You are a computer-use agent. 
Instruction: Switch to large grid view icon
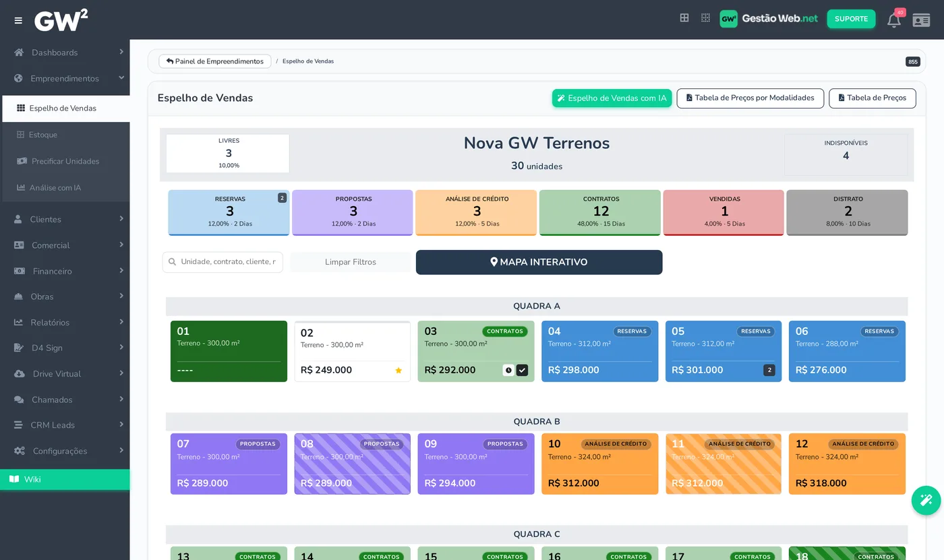point(684,18)
